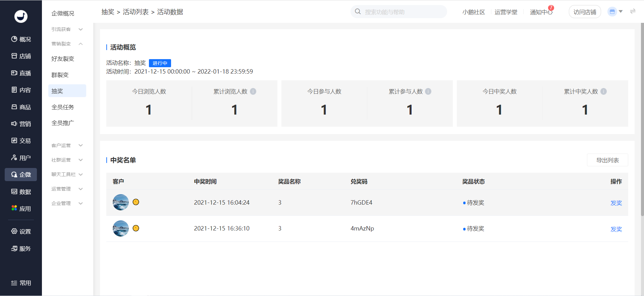Click info icon beside 累计参与人数
The width and height of the screenshot is (644, 296).
pos(428,91)
